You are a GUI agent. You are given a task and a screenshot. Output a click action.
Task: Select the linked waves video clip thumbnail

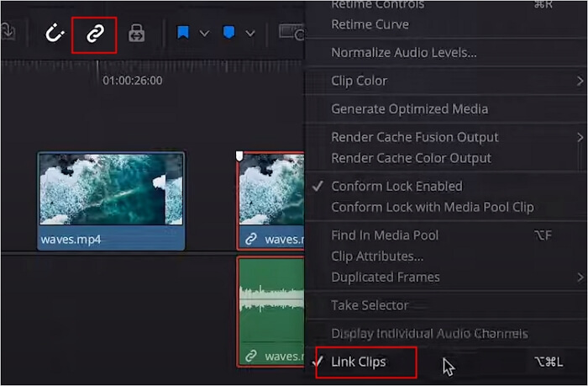coord(271,189)
